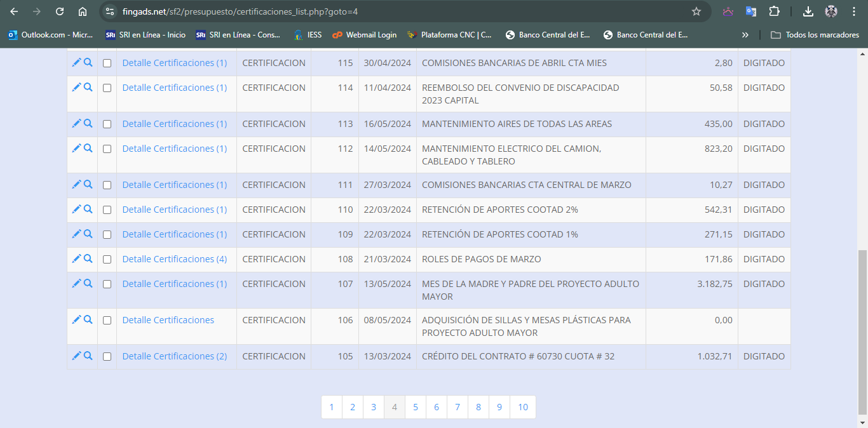Screen dimensions: 868x428
Task: Bookmark this page with the star icon
Action: (x=696, y=11)
